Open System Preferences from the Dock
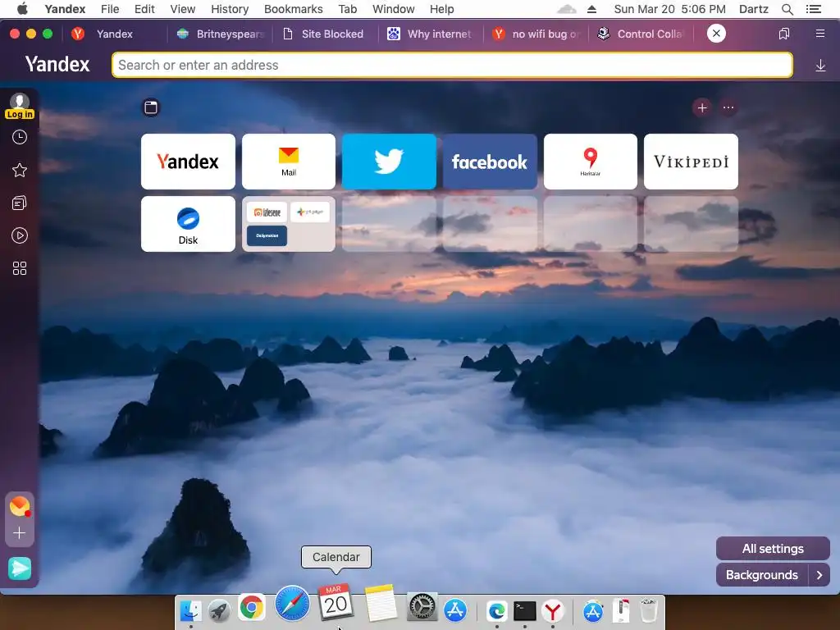 [x=422, y=607]
